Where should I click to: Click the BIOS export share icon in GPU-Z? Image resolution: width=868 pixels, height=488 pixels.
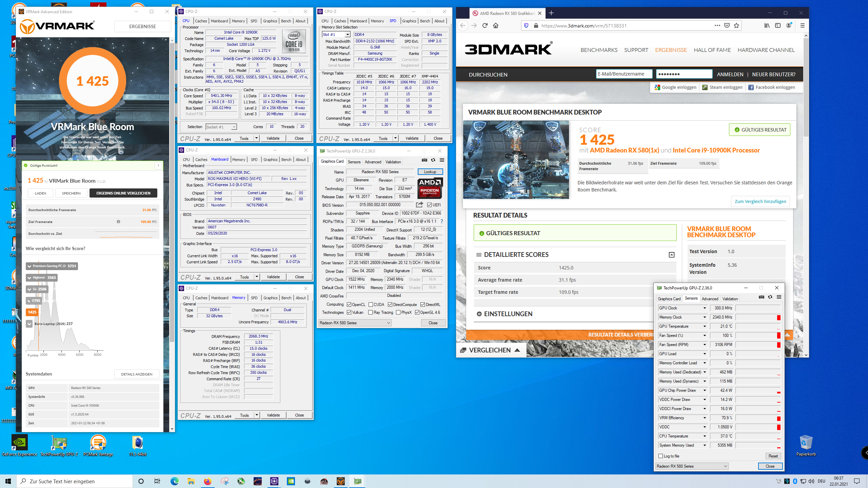pyautogui.click(x=419, y=205)
